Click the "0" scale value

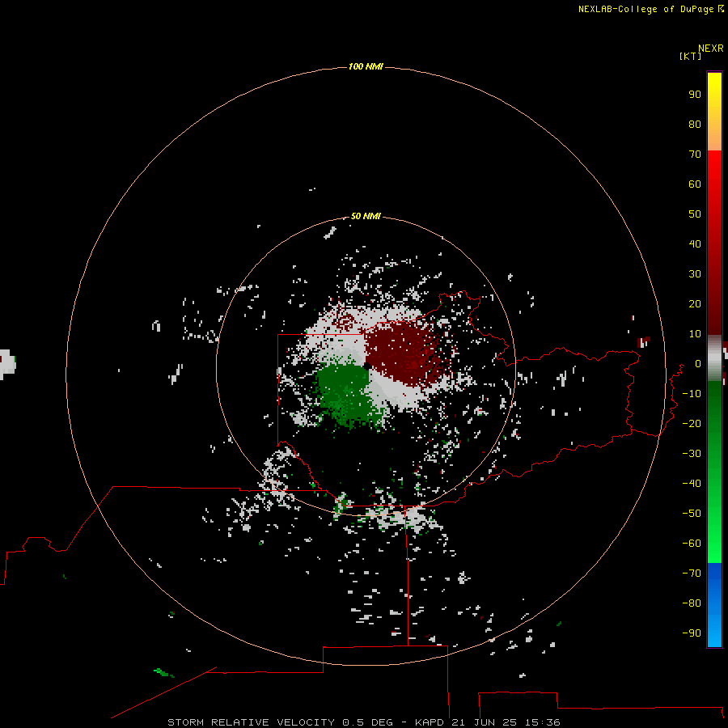[698, 363]
